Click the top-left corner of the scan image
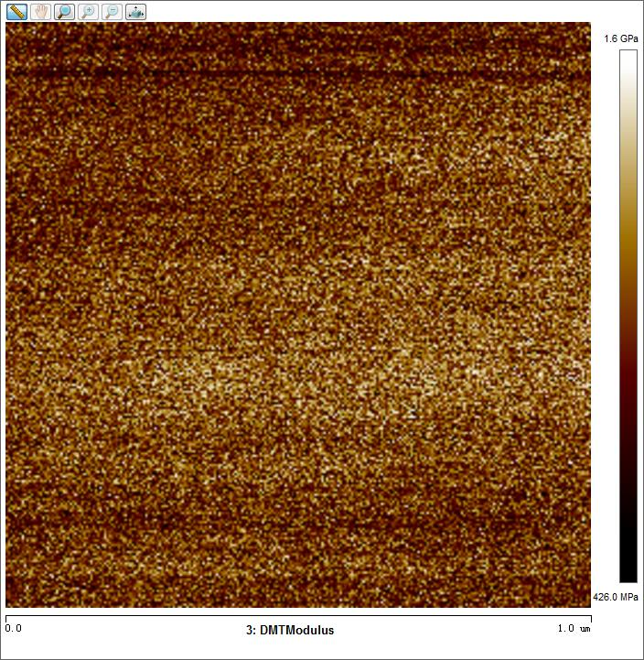Image resolution: width=644 pixels, height=660 pixels. click(8, 25)
